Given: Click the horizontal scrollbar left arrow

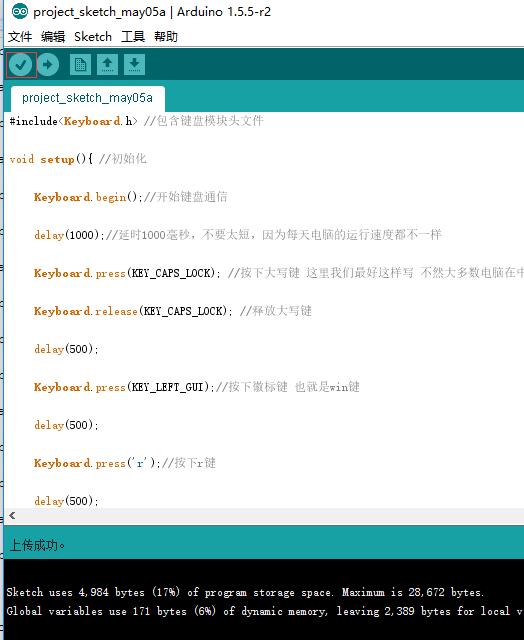Looking at the screenshot, I should click(x=12, y=516).
